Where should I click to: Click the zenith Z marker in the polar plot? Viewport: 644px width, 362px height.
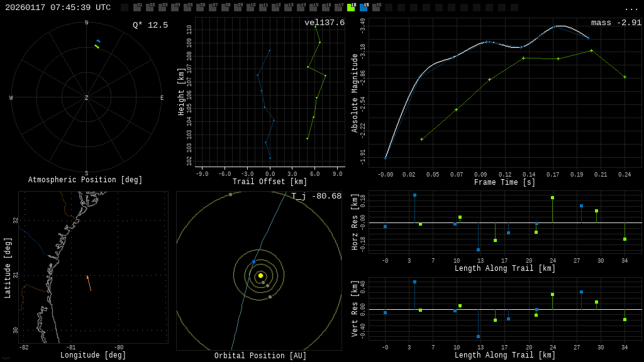(x=87, y=98)
